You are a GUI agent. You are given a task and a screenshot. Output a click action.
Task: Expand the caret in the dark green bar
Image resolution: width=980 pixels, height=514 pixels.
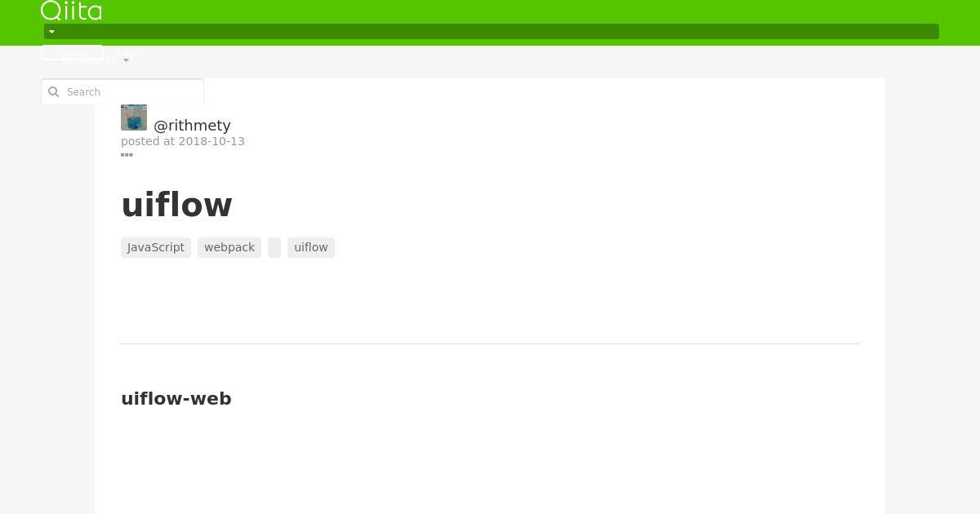click(x=51, y=32)
